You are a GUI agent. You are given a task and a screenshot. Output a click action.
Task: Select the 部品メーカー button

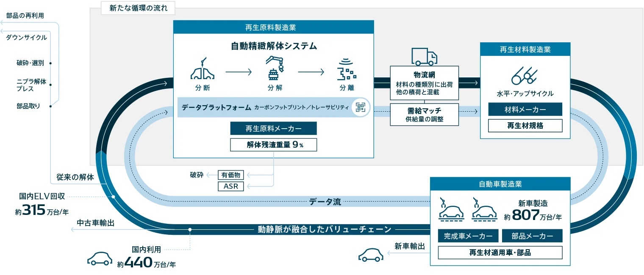532,236
